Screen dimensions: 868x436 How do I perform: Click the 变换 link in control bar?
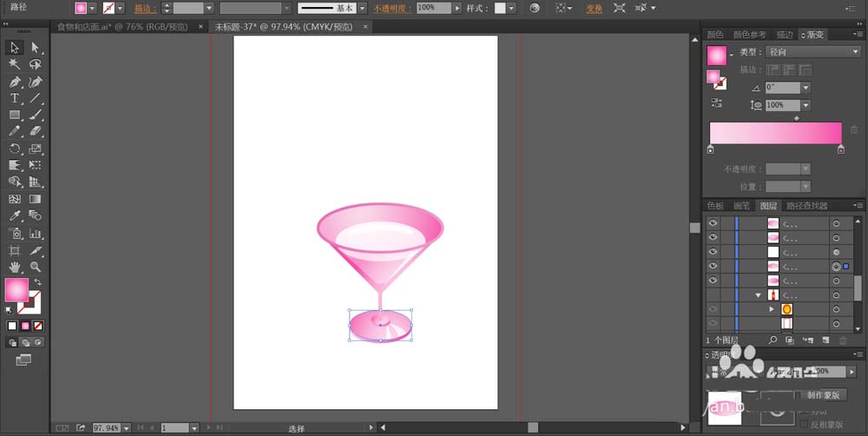pos(594,9)
